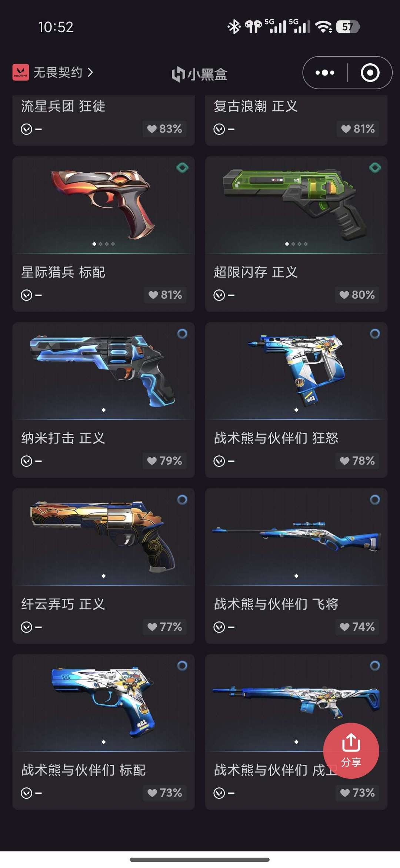The height and width of the screenshot is (868, 400).
Task: Toggle the 79% heart on 纳米打击 正义
Action: [164, 461]
